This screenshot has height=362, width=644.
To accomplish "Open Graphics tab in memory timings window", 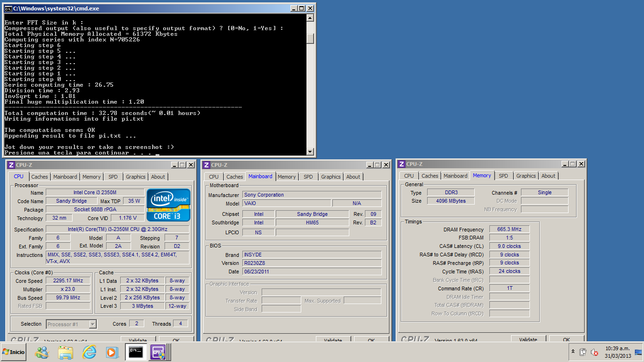I will [526, 176].
